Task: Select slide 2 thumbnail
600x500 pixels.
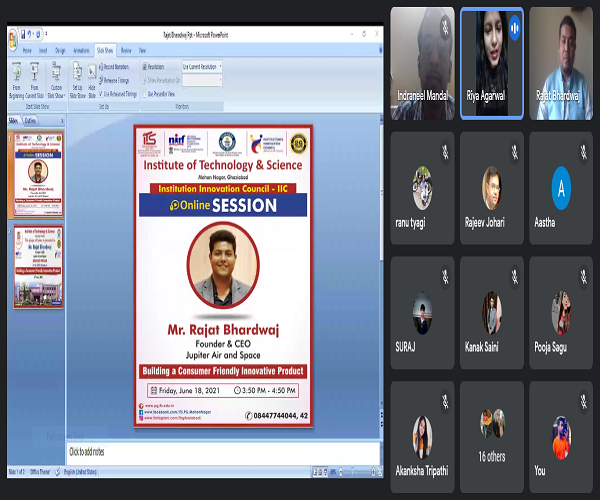Action: click(38, 267)
